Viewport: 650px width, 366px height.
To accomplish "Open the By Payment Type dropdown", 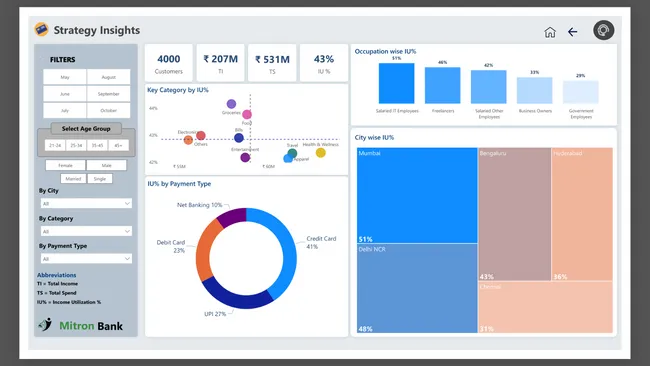I will pyautogui.click(x=86, y=259).
